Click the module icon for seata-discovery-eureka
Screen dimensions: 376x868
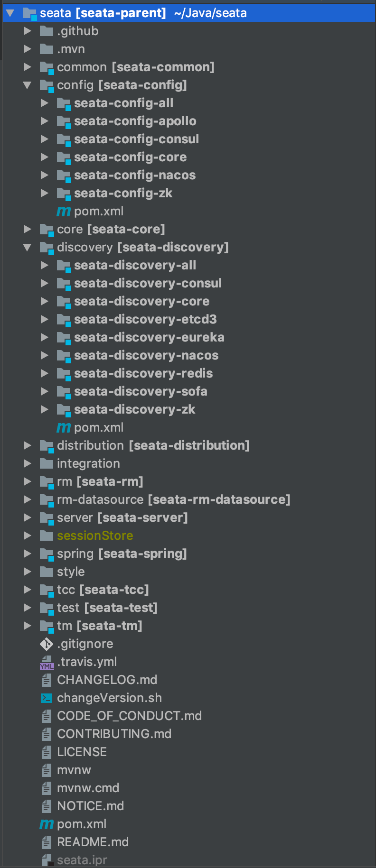(x=64, y=338)
